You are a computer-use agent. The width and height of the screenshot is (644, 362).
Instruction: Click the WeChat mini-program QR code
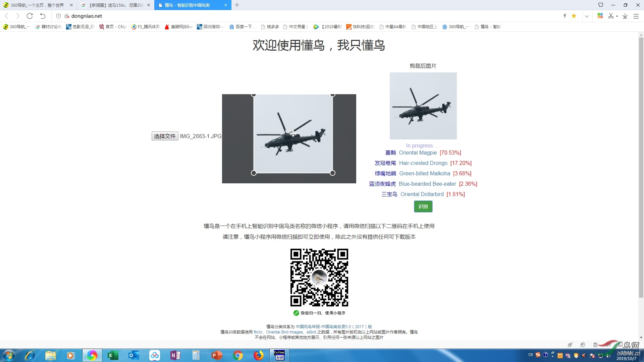pos(319,278)
